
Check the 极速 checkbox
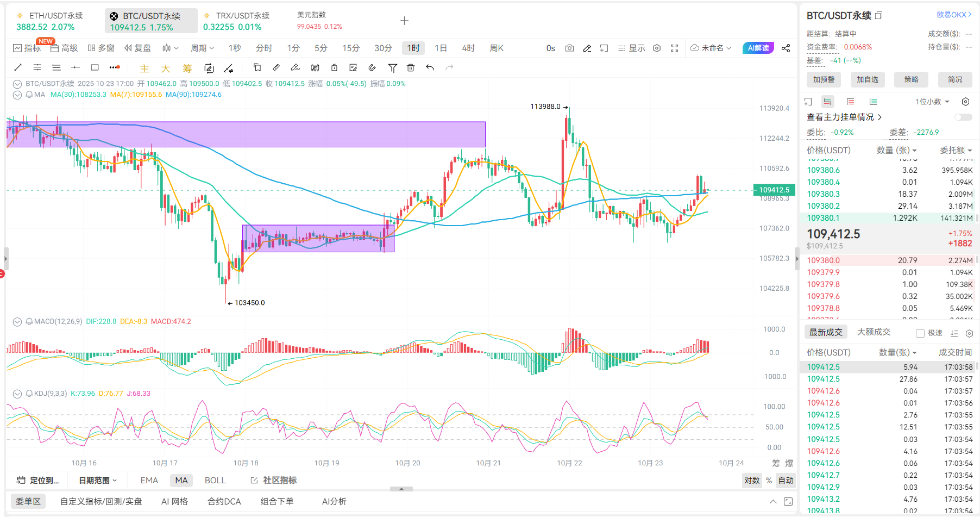coord(920,333)
